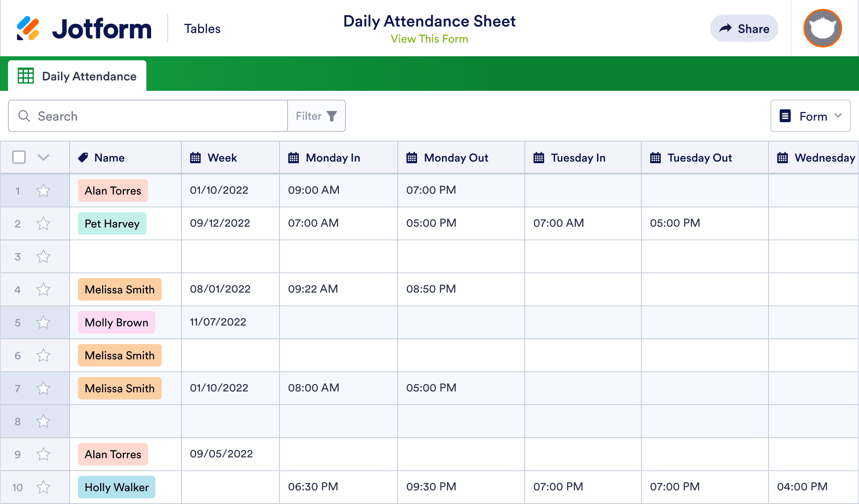Viewport: 859px width, 504px height.
Task: Open the user avatar profile menu
Action: coord(822,29)
